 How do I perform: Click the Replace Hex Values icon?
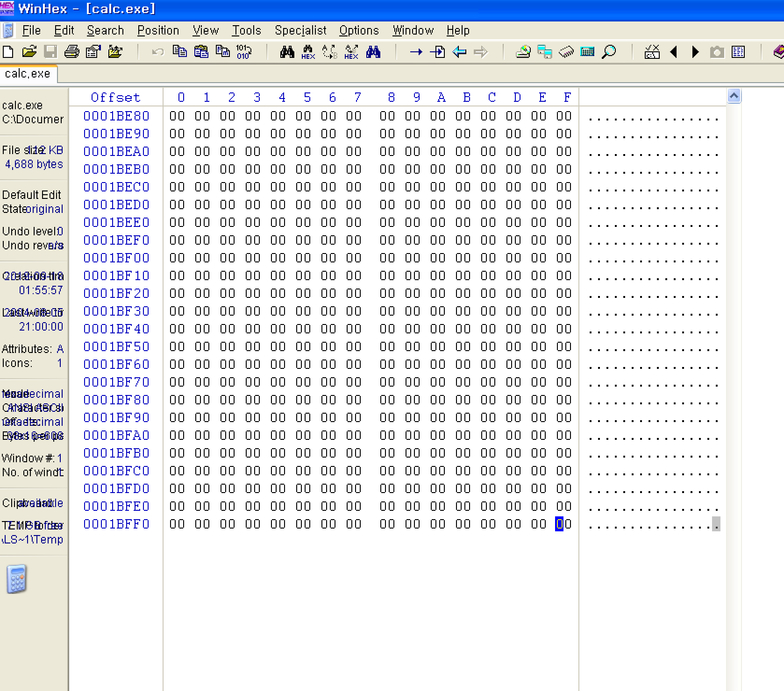[351, 52]
